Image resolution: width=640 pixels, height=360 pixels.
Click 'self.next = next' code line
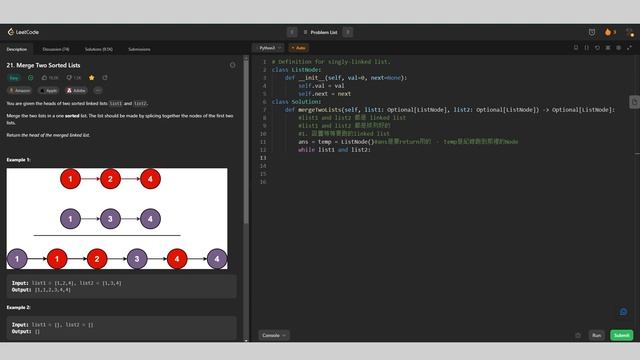pos(324,94)
